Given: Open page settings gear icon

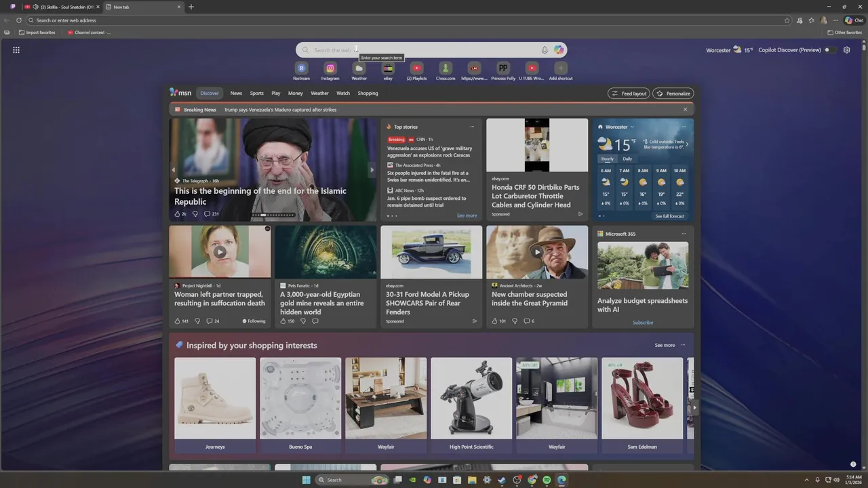Looking at the screenshot, I should click(846, 50).
